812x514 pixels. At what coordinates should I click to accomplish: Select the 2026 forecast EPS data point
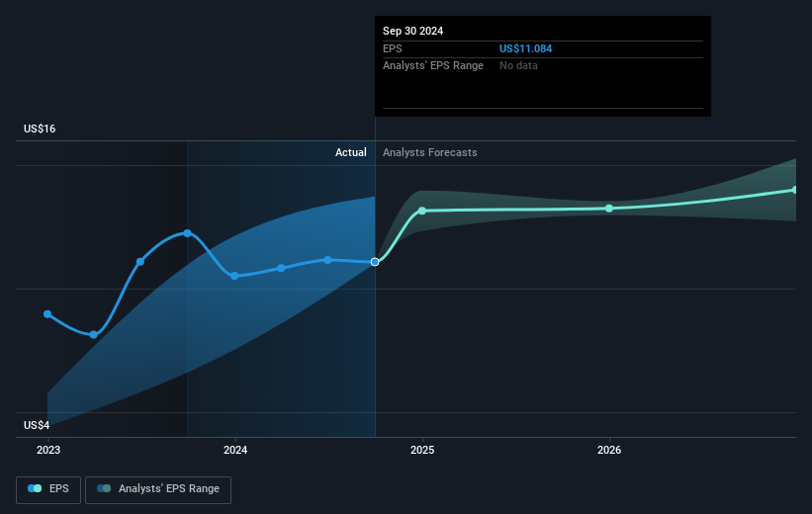609,209
